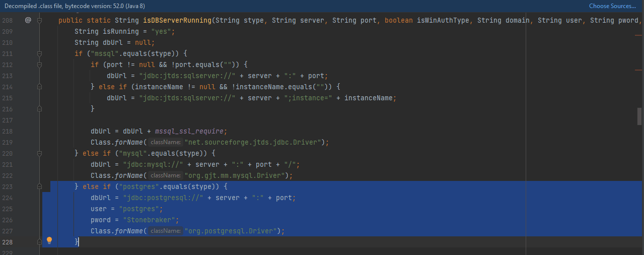The image size is (644, 255).
Task: Click the fold end marker on line 228
Action: pos(39,242)
